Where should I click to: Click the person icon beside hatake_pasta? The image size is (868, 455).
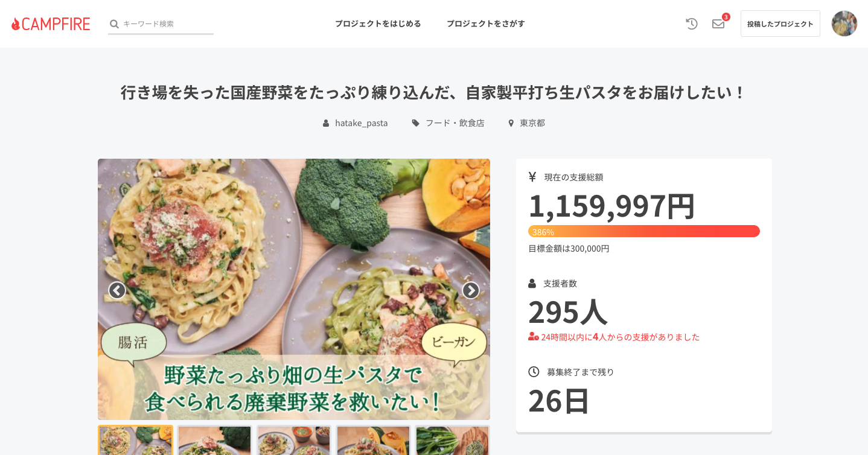pyautogui.click(x=326, y=123)
